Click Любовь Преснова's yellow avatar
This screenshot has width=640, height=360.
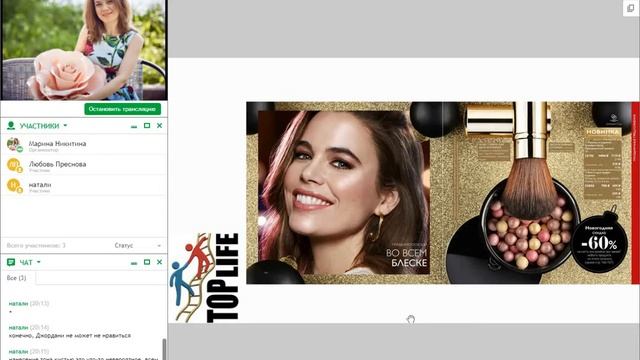pos(14,165)
